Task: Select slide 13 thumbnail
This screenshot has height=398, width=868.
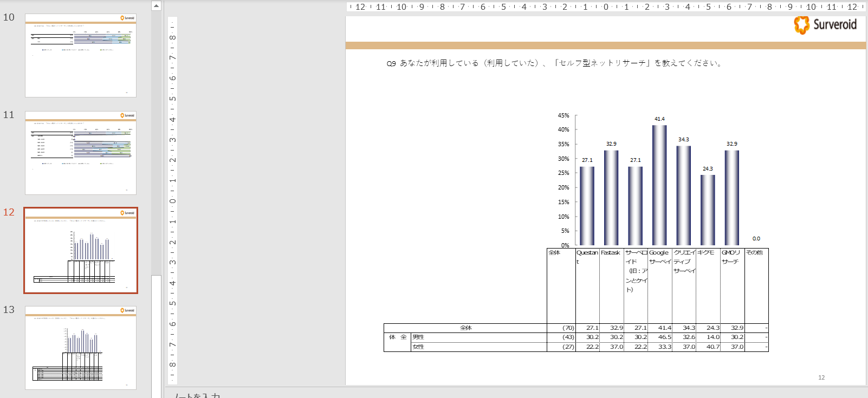Action: pos(81,348)
